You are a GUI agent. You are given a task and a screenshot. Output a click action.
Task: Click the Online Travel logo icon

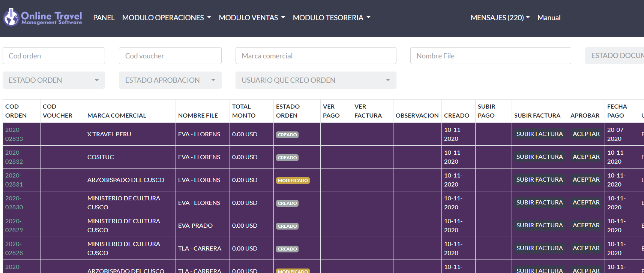(11, 17)
